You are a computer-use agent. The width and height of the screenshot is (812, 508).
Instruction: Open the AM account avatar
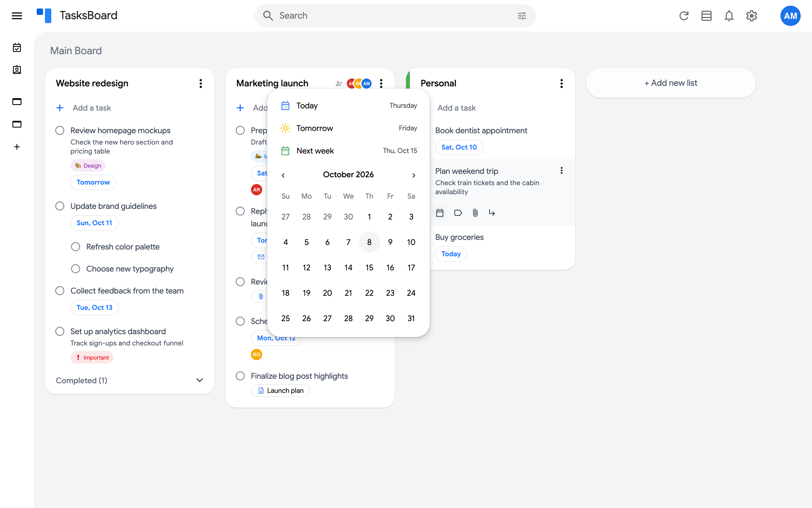pyautogui.click(x=790, y=16)
